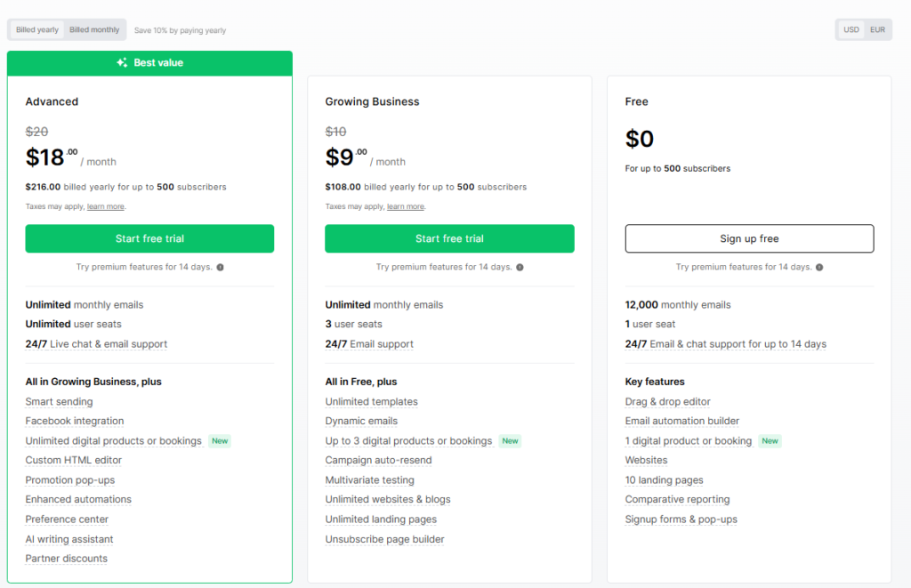Image resolution: width=911 pixels, height=588 pixels.
Task: Start free trial for the Advanced plan
Action: pos(149,238)
